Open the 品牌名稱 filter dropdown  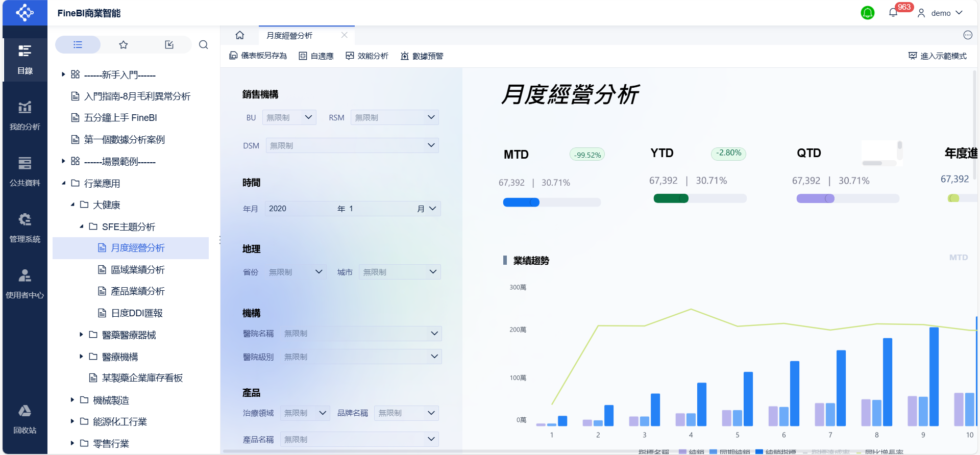406,413
